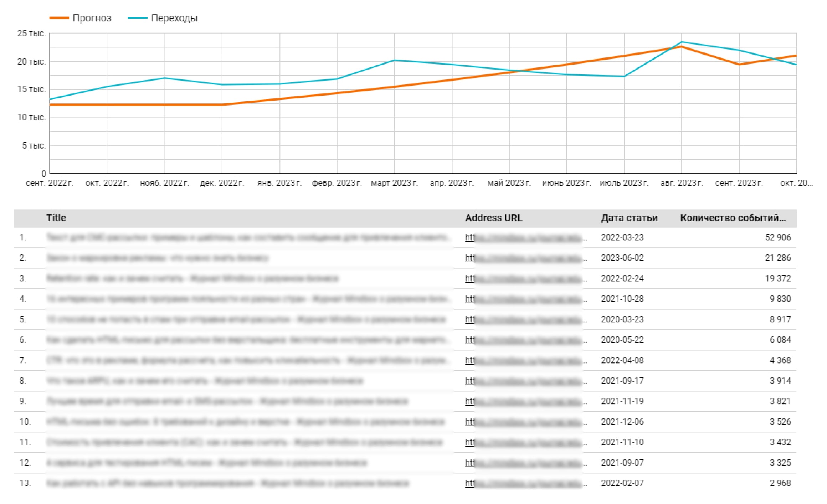This screenshot has width=827, height=504.
Task: Click the июнь 2023 г. axis label
Action: pyautogui.click(x=566, y=183)
